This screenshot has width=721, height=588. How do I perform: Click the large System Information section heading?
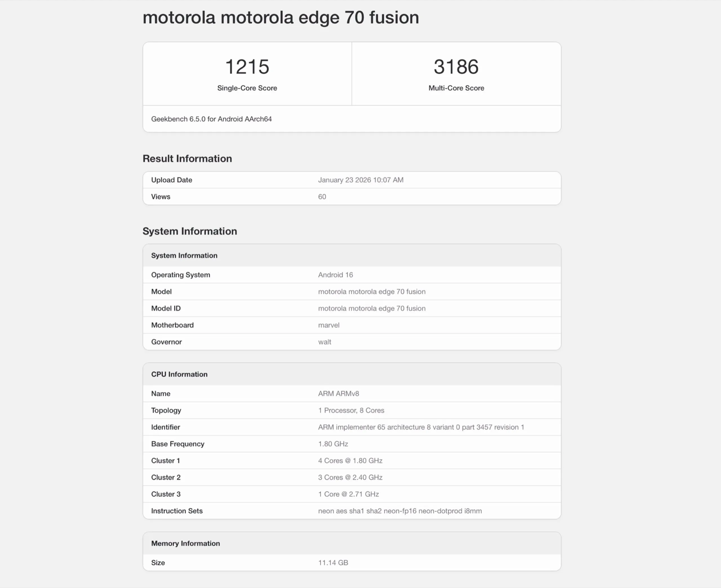[x=190, y=231]
